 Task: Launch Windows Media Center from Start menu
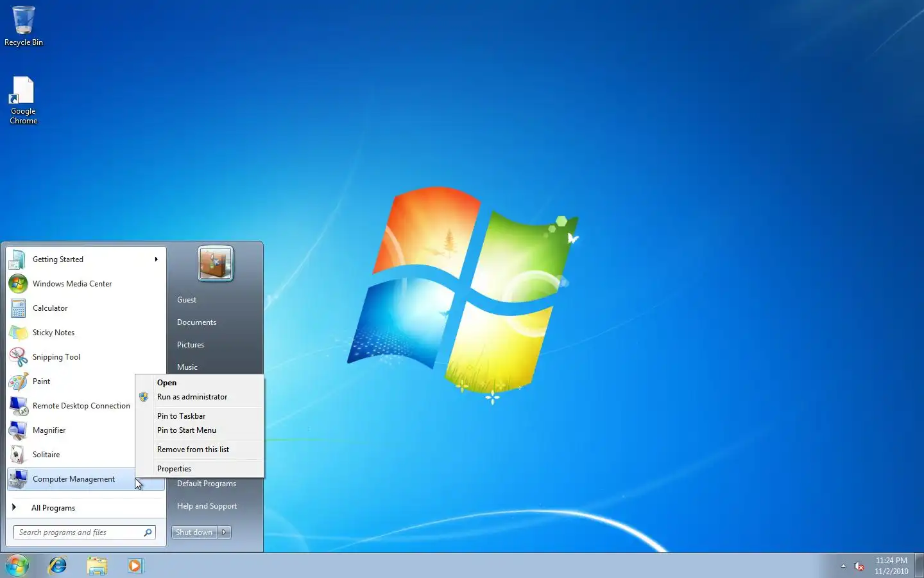pyautogui.click(x=86, y=284)
